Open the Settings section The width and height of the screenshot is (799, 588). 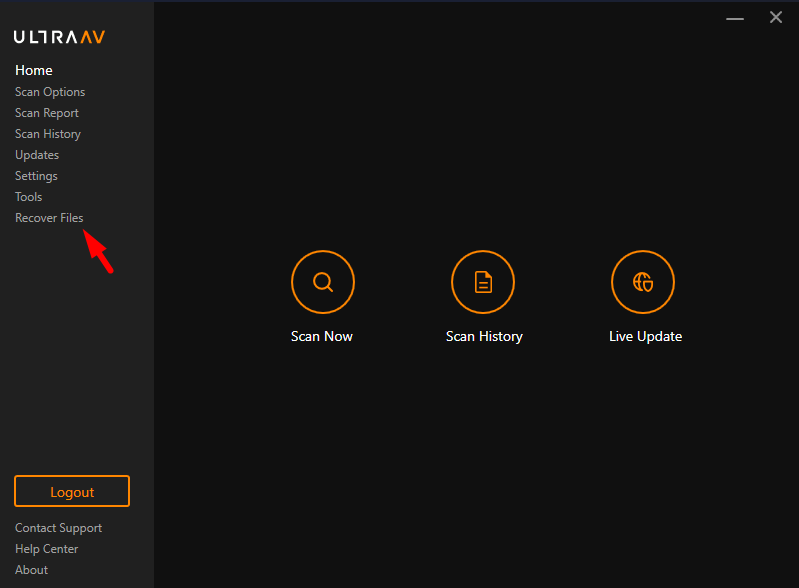[36, 176]
